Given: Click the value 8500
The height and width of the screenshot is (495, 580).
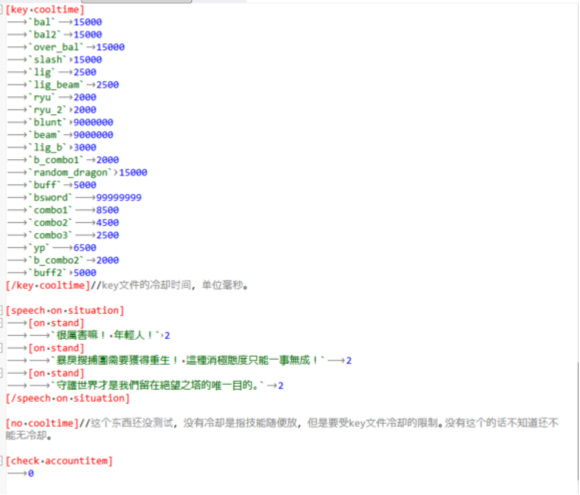Looking at the screenshot, I should pos(108,210).
